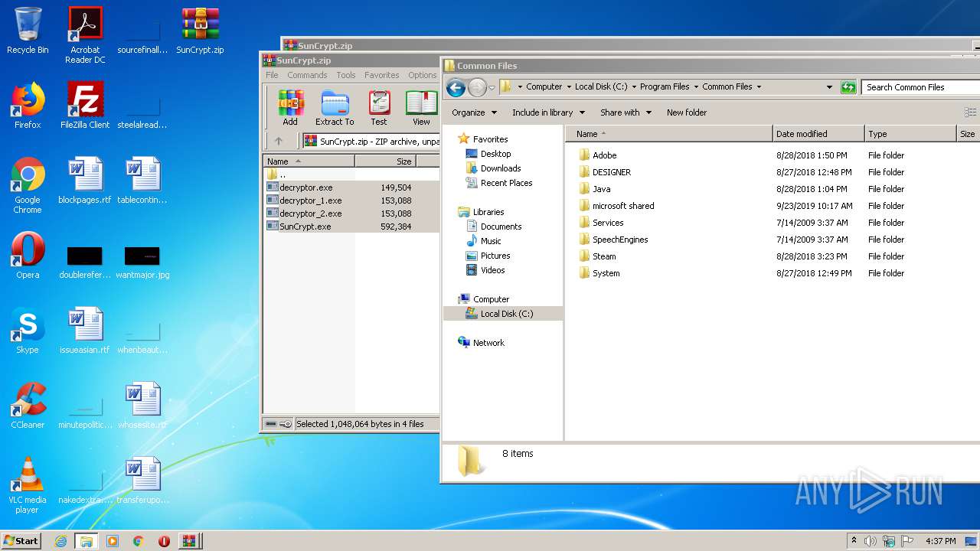The width and height of the screenshot is (980, 551).
Task: Open the Options menu in WinRAR
Action: tap(422, 75)
